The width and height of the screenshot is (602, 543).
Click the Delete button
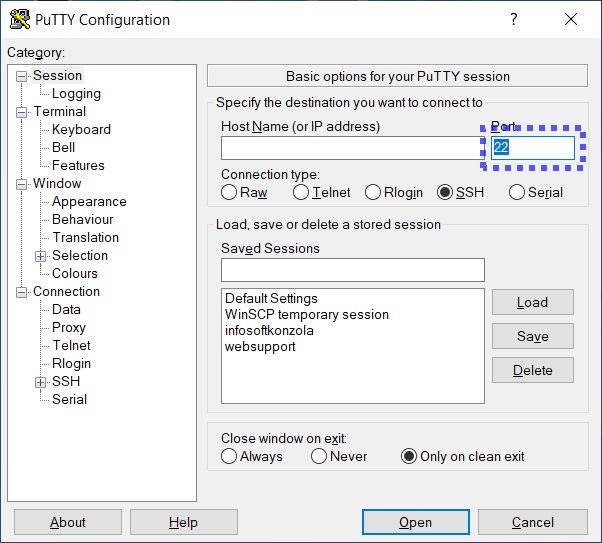533,370
